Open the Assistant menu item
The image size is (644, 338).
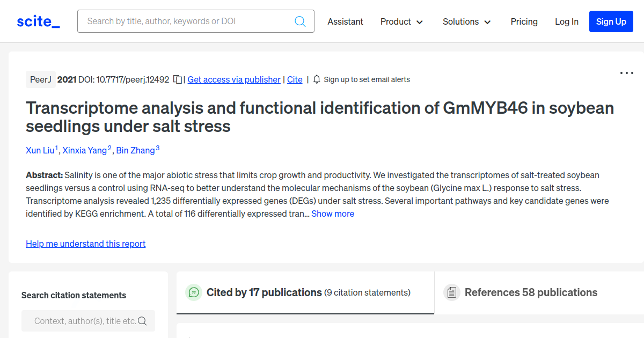[345, 21]
